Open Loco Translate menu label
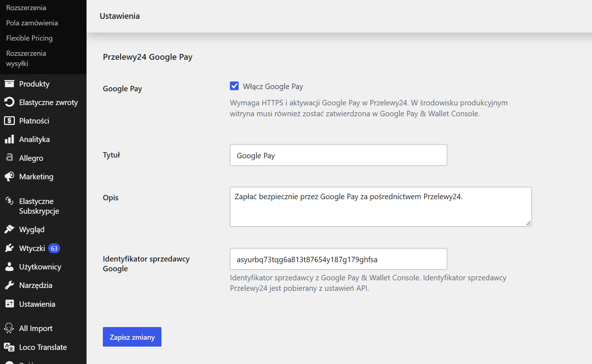592x364 pixels. [43, 347]
